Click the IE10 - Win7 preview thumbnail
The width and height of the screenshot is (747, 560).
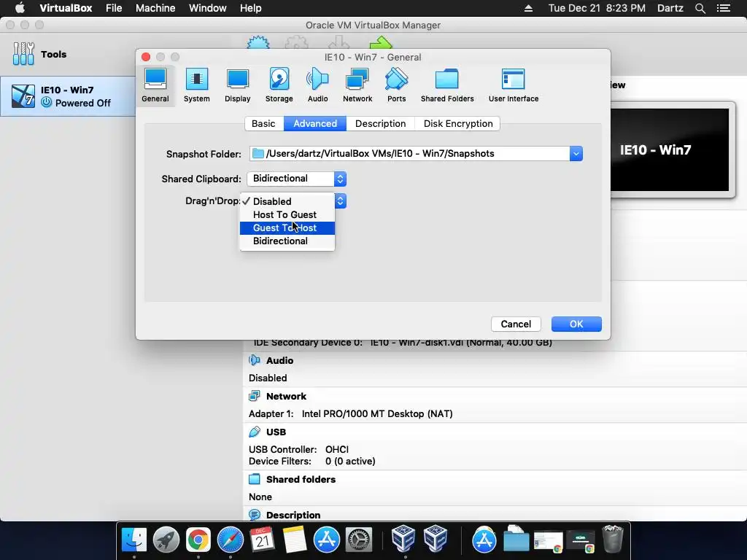(x=670, y=149)
